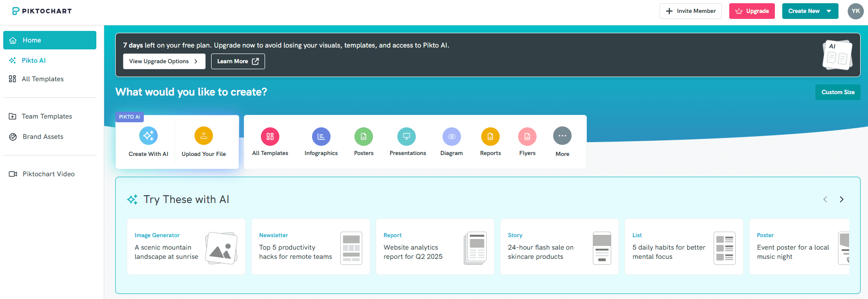
Task: Choose the Diagram category icon
Action: click(452, 137)
